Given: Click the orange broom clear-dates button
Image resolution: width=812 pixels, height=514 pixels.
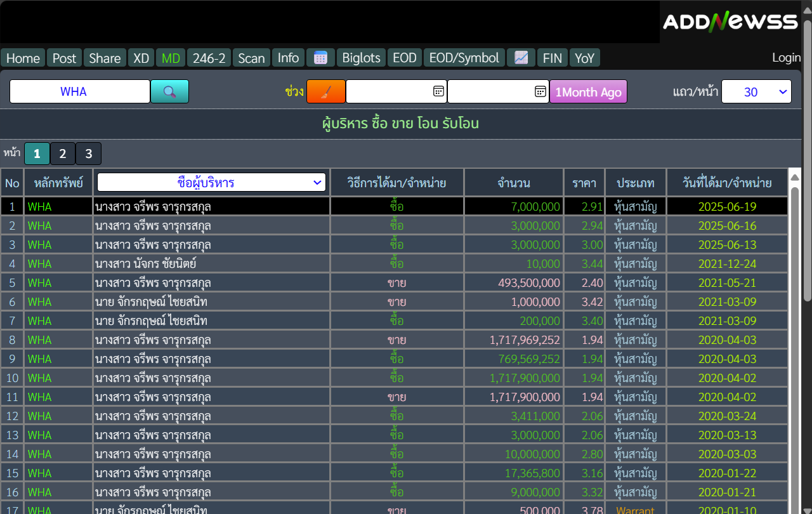Looking at the screenshot, I should pos(326,91).
